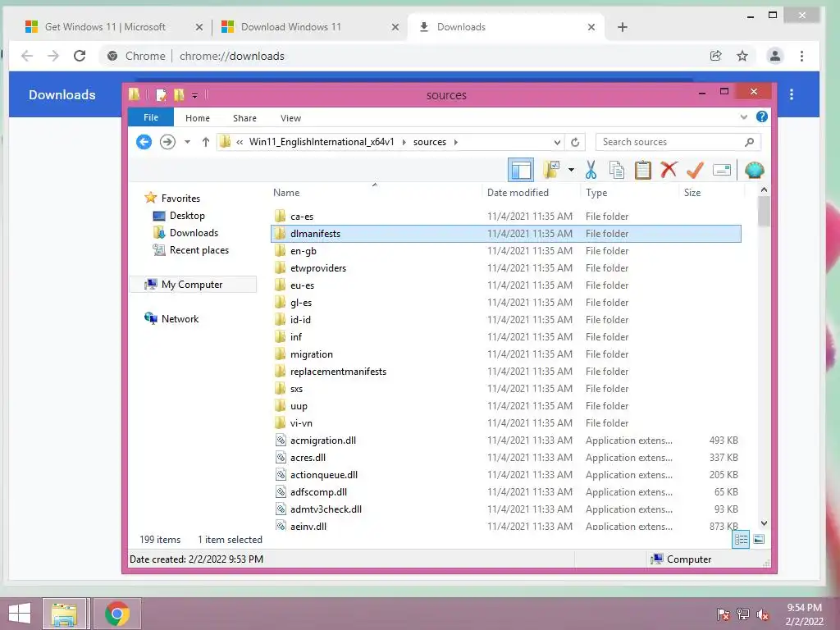Open Desktop in Favorites
This screenshot has height=630, width=840.
tap(187, 216)
